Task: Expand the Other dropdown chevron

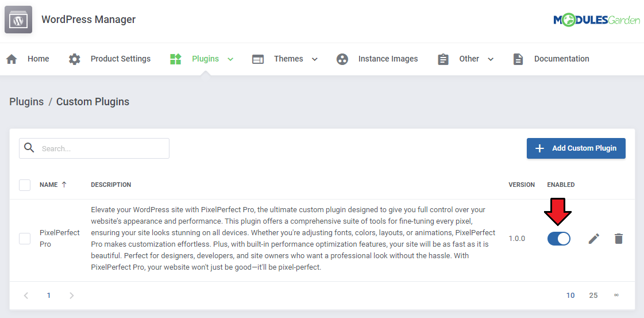Action: (491, 59)
